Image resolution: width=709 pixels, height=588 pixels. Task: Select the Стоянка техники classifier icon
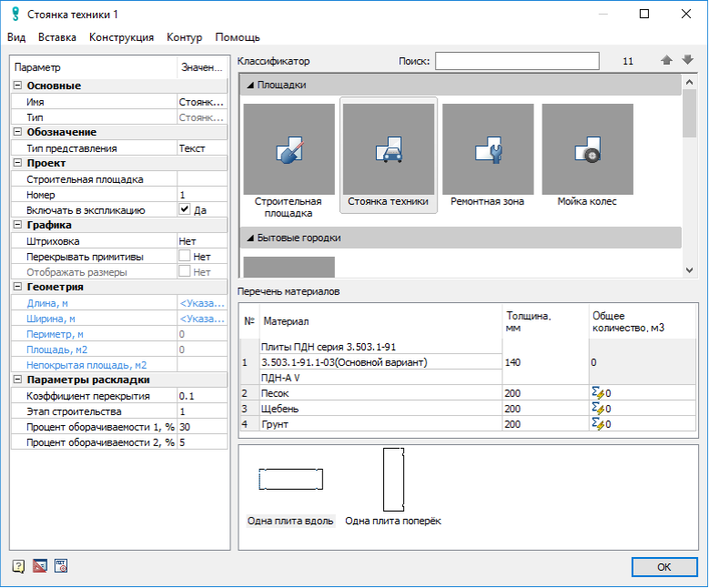click(389, 149)
